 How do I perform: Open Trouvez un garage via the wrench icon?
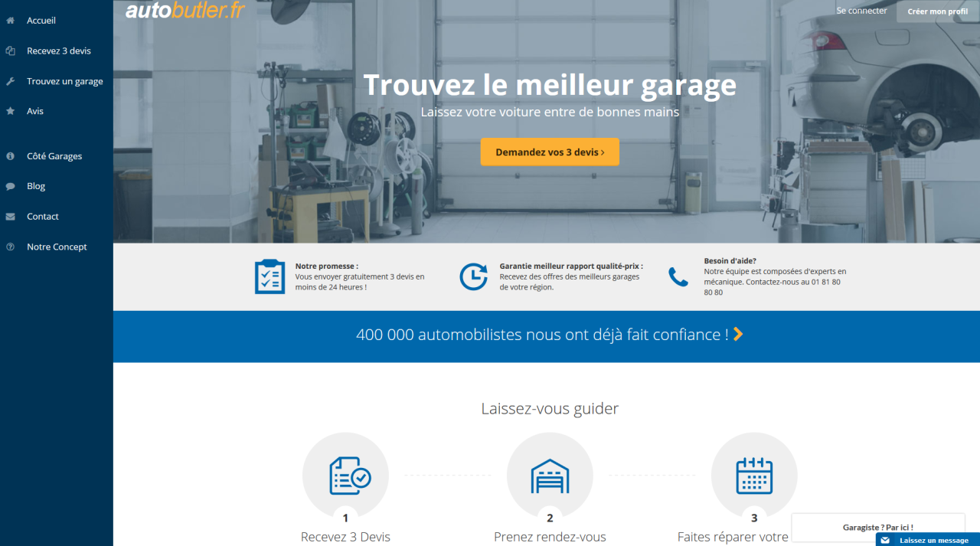(x=8, y=80)
